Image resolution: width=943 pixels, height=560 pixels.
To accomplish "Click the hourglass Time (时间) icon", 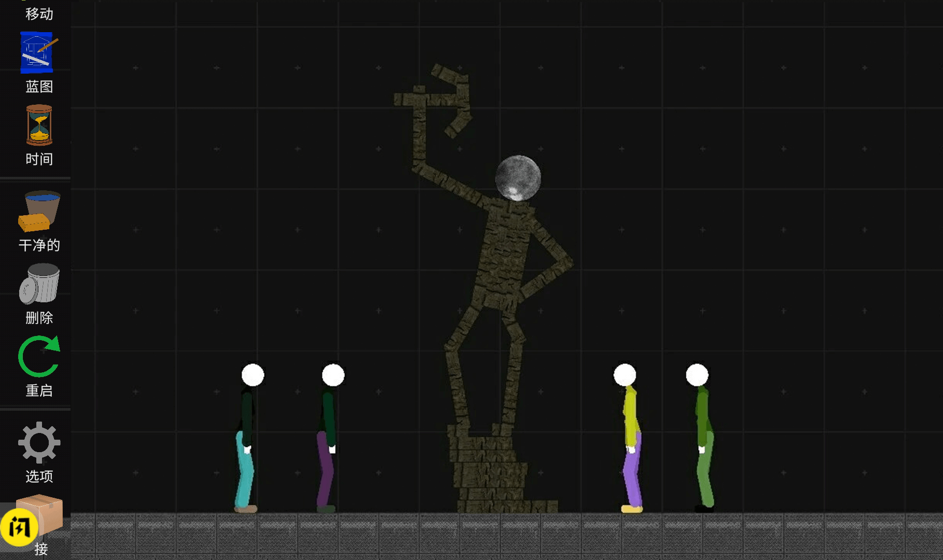I will [39, 125].
